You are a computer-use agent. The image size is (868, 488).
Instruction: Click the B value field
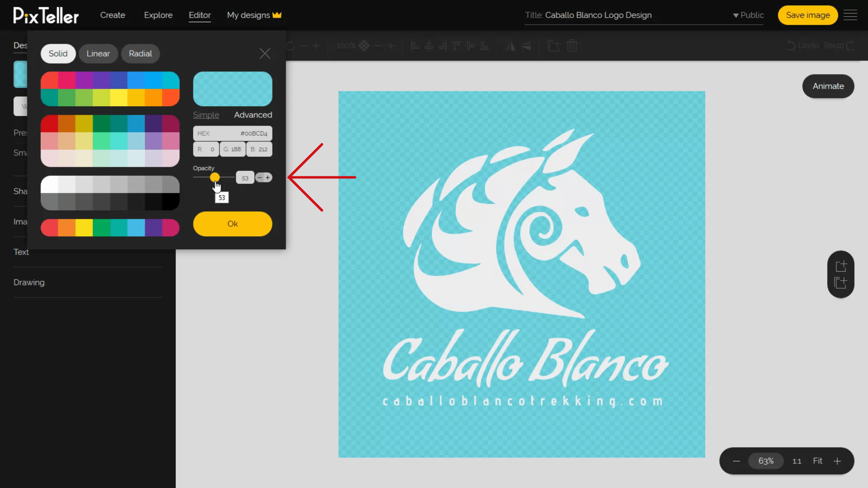coord(259,149)
